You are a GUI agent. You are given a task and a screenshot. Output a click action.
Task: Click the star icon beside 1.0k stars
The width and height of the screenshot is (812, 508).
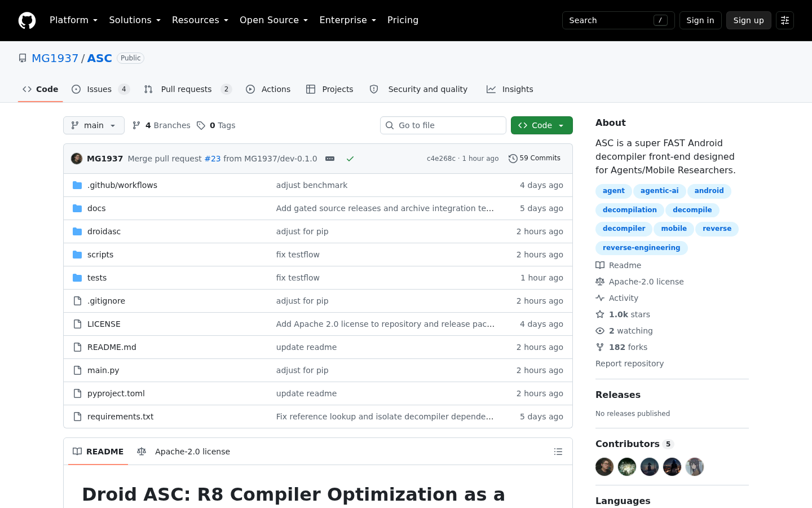click(600, 314)
